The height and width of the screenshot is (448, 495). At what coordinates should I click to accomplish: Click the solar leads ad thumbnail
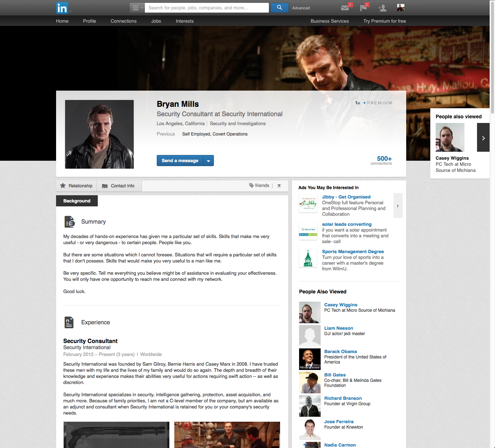click(x=308, y=231)
